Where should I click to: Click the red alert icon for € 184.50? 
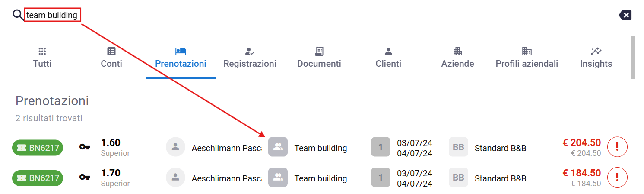click(617, 178)
